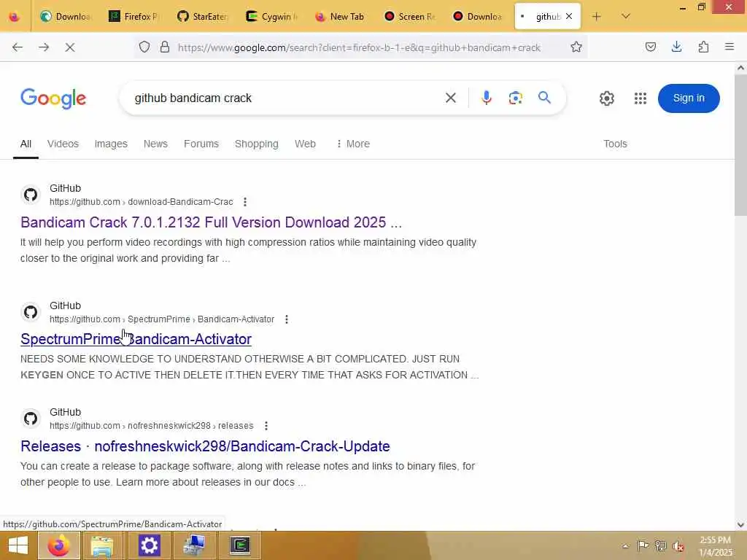Stop loading the page with X button

(x=70, y=47)
